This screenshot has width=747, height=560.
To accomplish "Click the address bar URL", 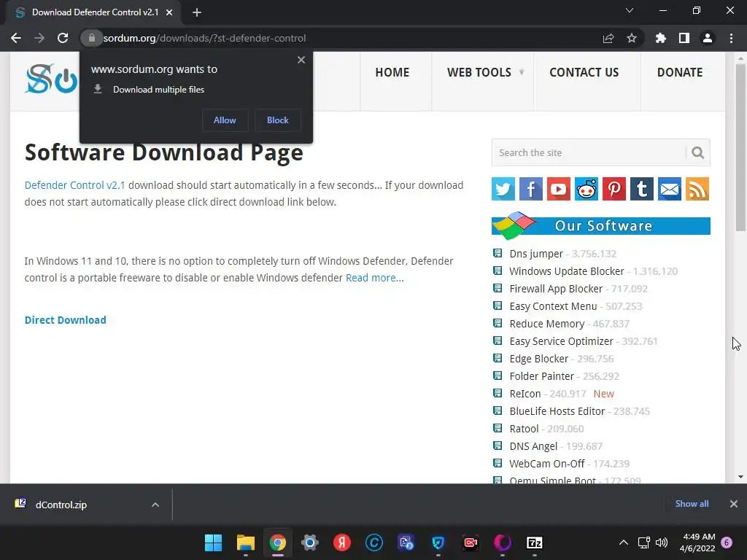I will pos(204,38).
